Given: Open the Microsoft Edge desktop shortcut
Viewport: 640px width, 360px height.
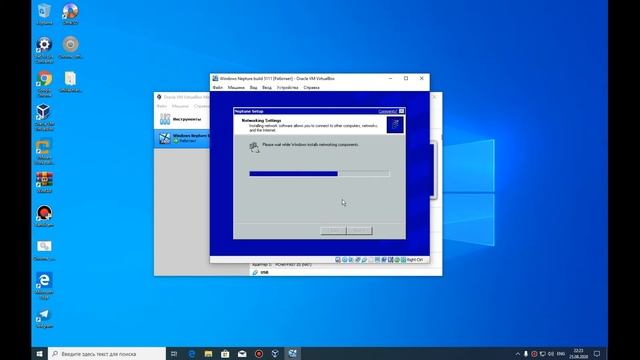Looking at the screenshot, I should point(44,285).
